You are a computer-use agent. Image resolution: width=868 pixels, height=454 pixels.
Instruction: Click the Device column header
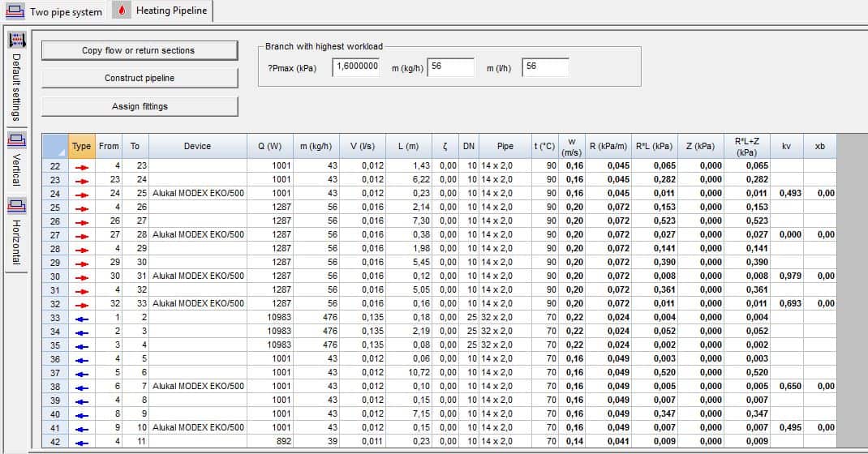[197, 147]
